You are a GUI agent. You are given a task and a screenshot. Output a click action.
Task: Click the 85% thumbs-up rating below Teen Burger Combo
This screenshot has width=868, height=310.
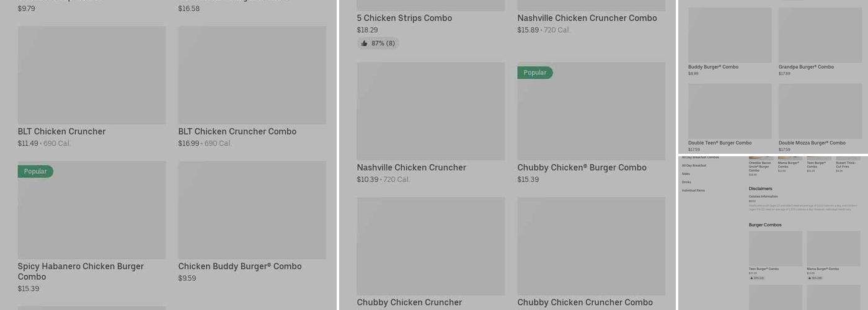(x=757, y=278)
